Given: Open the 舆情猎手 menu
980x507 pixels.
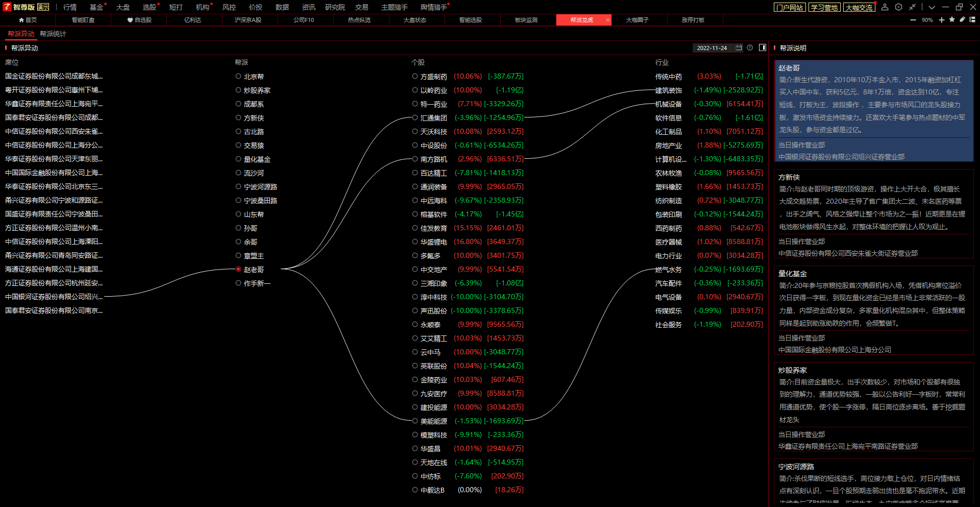Looking at the screenshot, I should click(434, 7).
